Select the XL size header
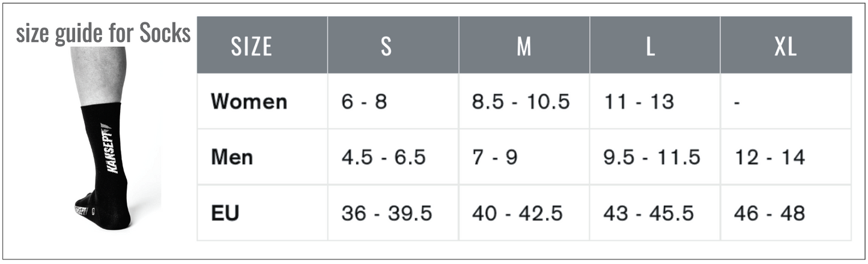The width and height of the screenshot is (868, 264). click(785, 46)
